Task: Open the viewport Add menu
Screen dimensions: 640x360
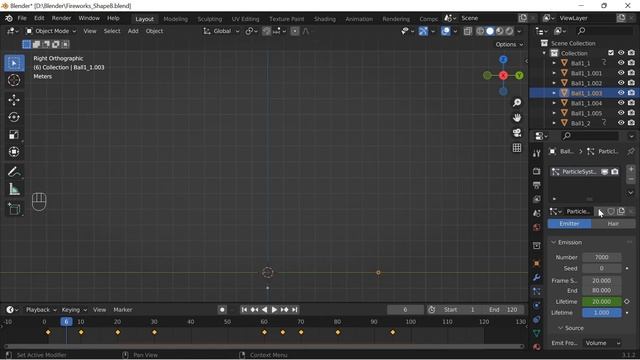Action: [x=133, y=31]
